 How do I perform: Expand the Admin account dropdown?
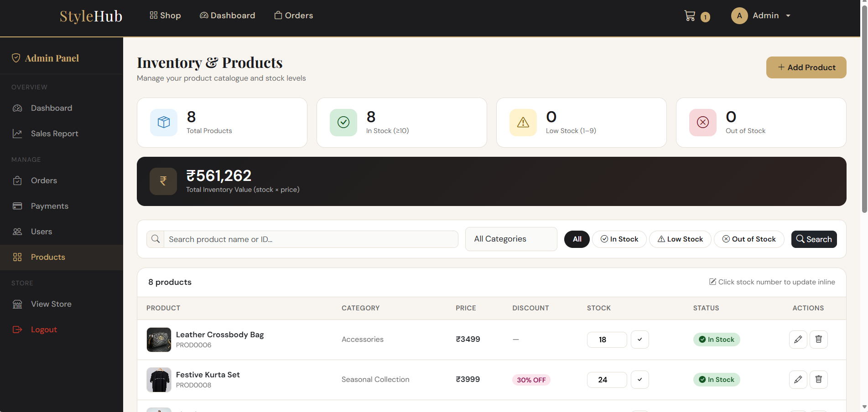(x=761, y=15)
